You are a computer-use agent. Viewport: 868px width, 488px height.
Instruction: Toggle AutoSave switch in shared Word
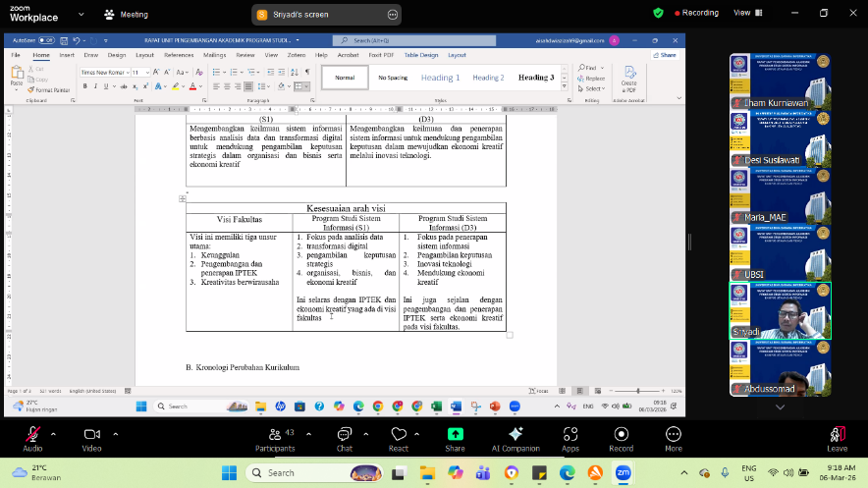(x=45, y=40)
